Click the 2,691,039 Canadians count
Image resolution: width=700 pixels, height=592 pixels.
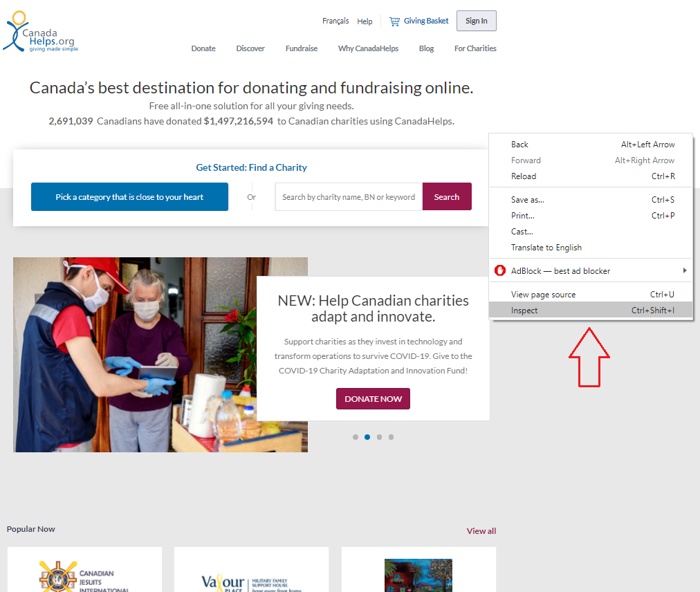[x=71, y=121]
